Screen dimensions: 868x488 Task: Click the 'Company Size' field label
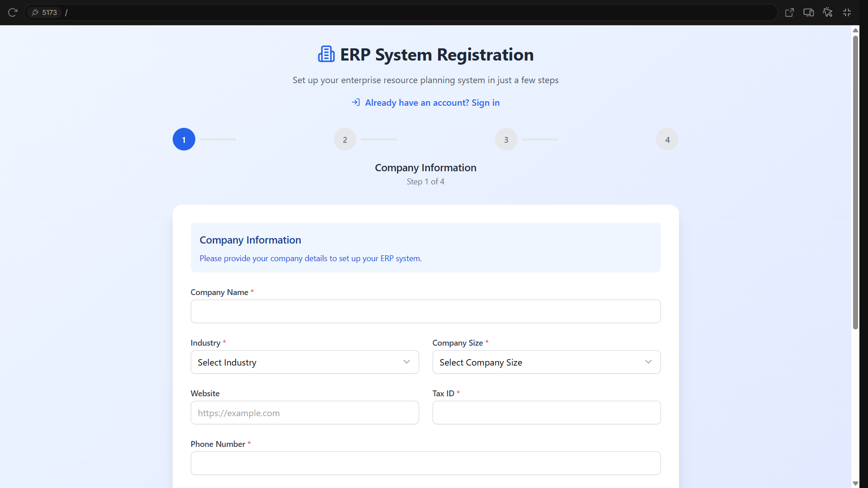click(x=458, y=343)
